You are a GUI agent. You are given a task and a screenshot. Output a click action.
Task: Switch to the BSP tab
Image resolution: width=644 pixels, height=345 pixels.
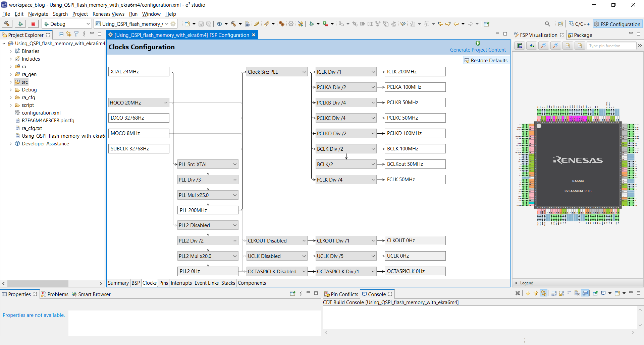pyautogui.click(x=136, y=283)
